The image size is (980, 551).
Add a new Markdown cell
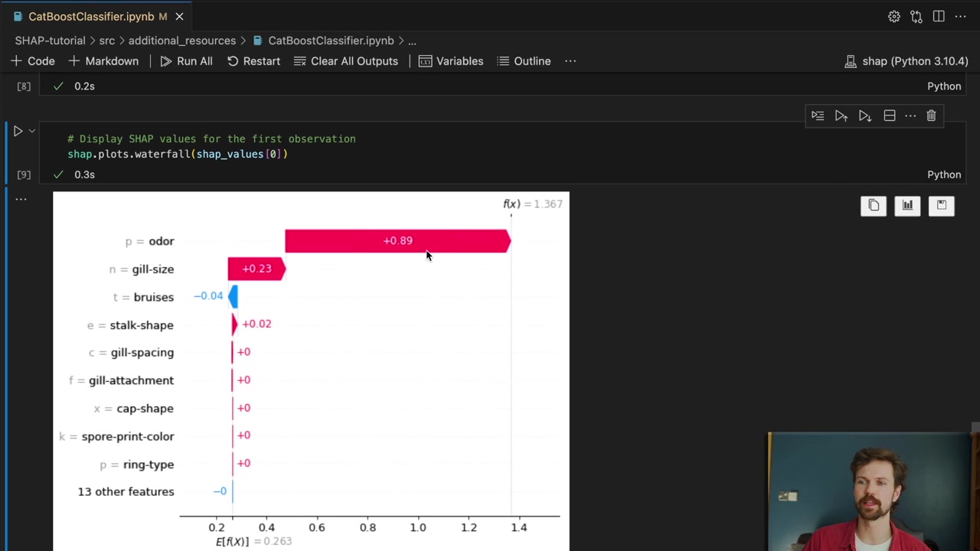tap(103, 61)
